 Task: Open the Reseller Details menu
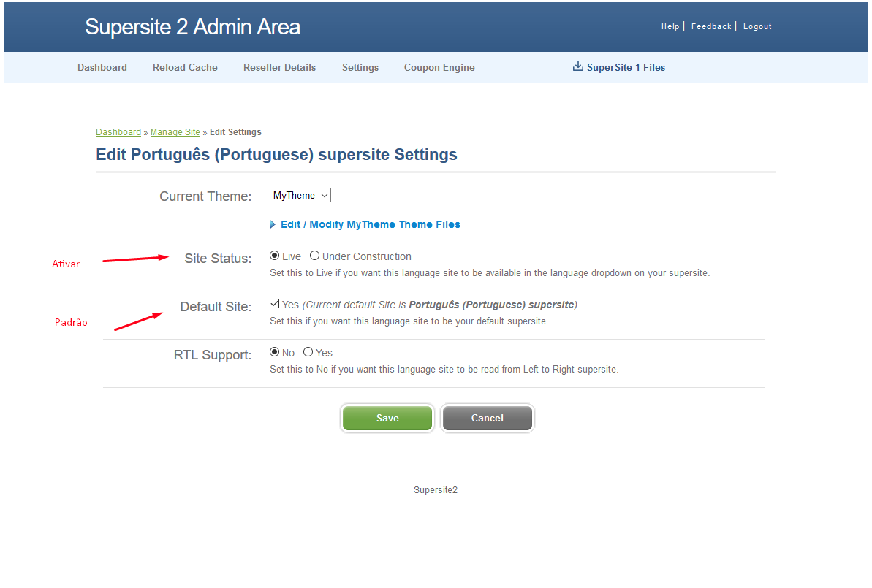[x=280, y=67]
